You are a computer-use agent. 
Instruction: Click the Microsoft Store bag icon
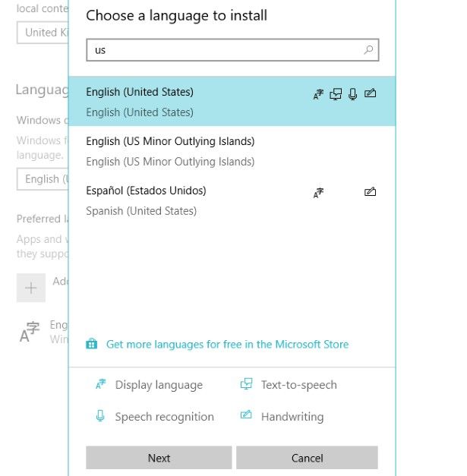[x=92, y=344]
